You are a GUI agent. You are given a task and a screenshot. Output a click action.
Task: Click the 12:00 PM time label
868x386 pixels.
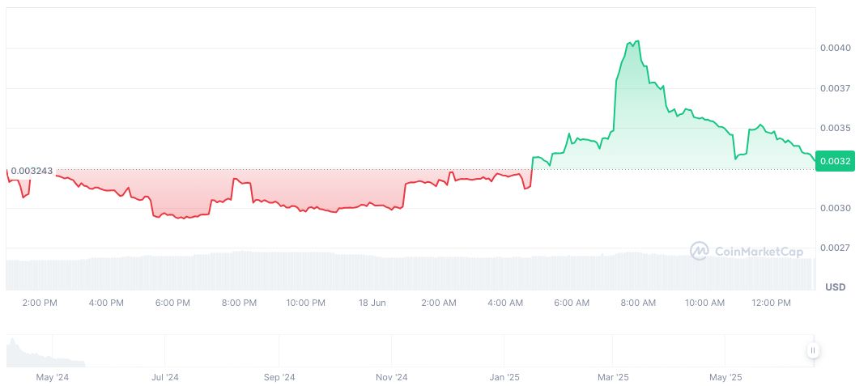771,303
